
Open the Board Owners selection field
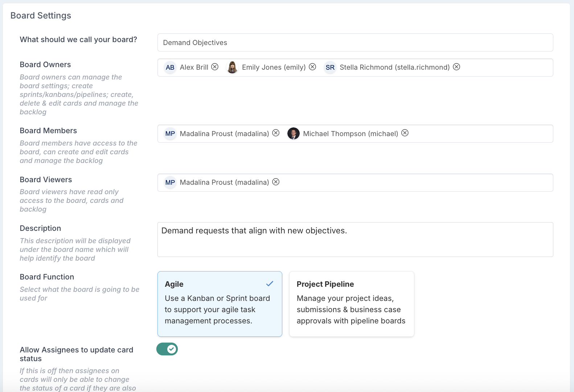pyautogui.click(x=504, y=68)
